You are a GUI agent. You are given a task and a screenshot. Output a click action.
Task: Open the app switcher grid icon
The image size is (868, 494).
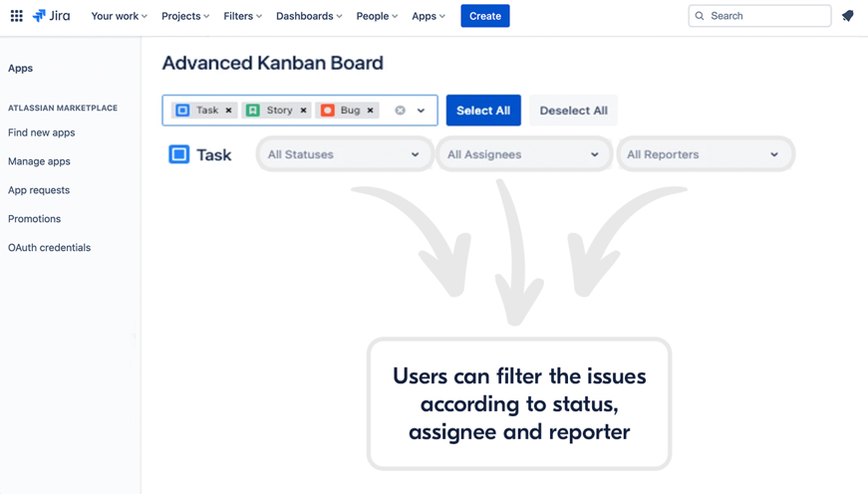point(17,16)
